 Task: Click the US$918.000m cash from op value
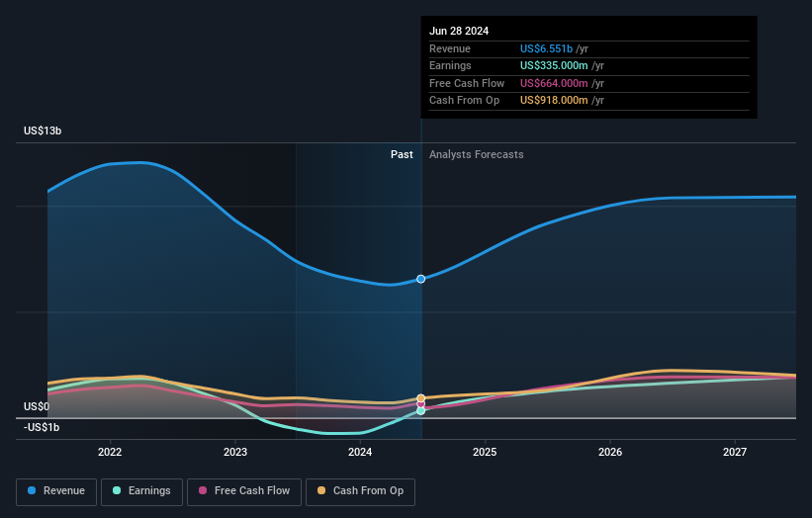(554, 101)
